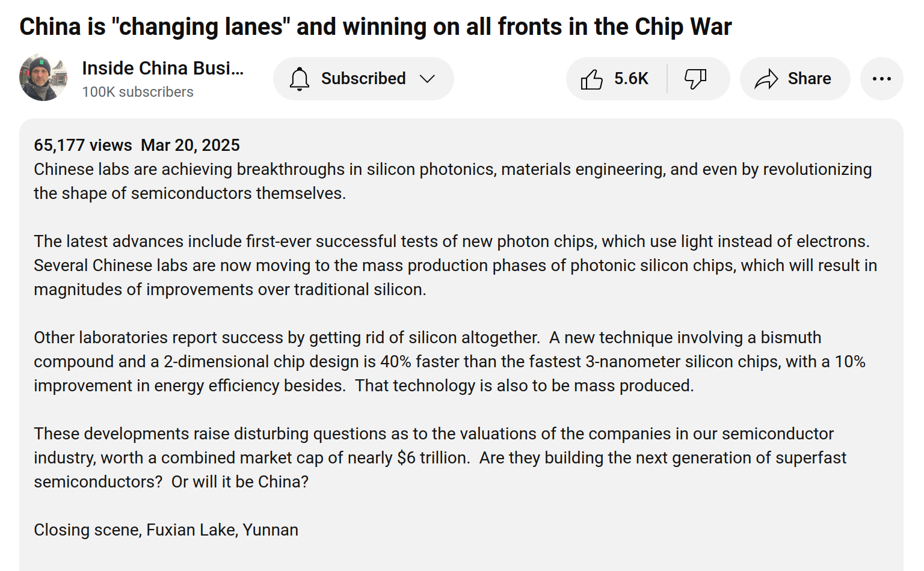The width and height of the screenshot is (924, 571).
Task: Click the Share arrow icon
Action: pyautogui.click(x=766, y=79)
